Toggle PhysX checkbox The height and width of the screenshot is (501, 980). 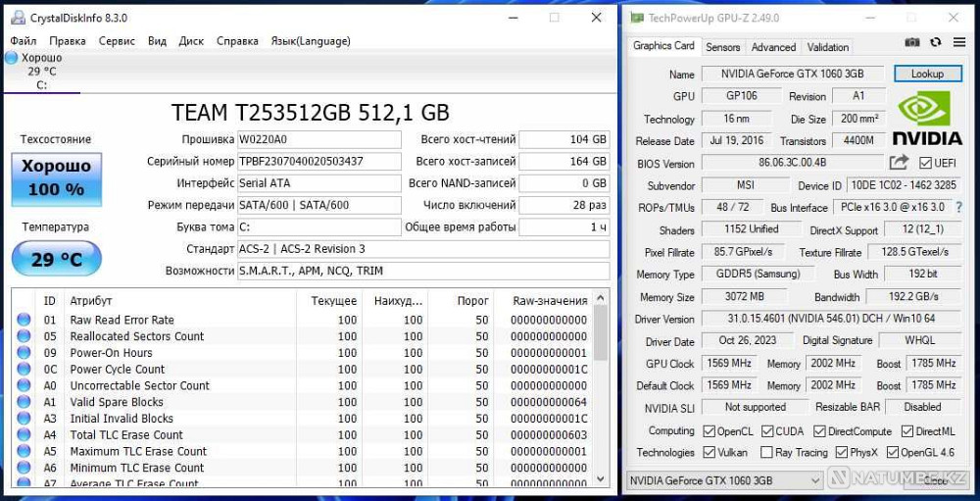point(841,452)
